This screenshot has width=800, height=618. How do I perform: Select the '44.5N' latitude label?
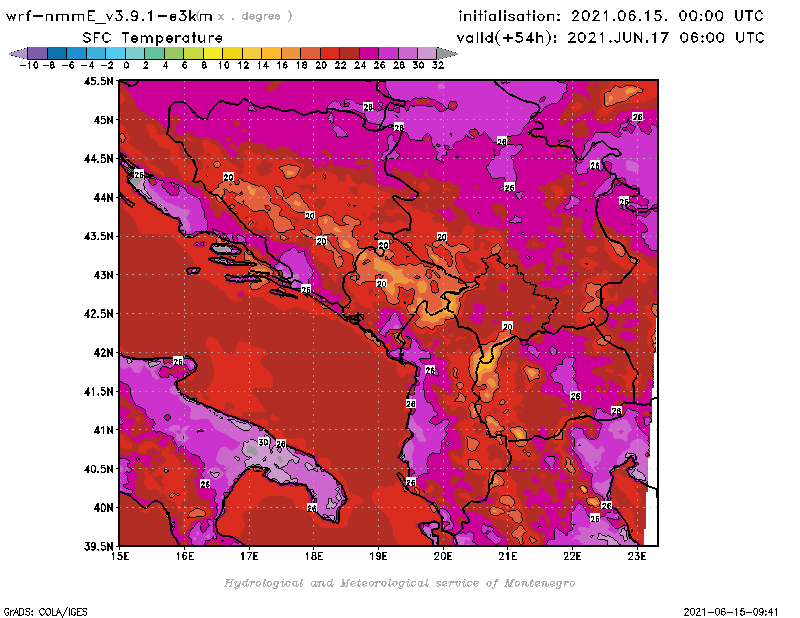(98, 159)
